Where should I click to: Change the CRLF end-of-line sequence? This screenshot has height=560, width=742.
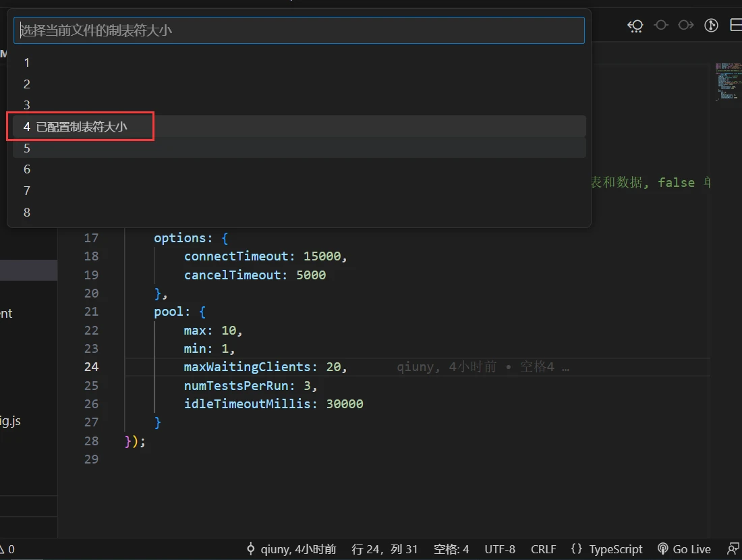543,549
